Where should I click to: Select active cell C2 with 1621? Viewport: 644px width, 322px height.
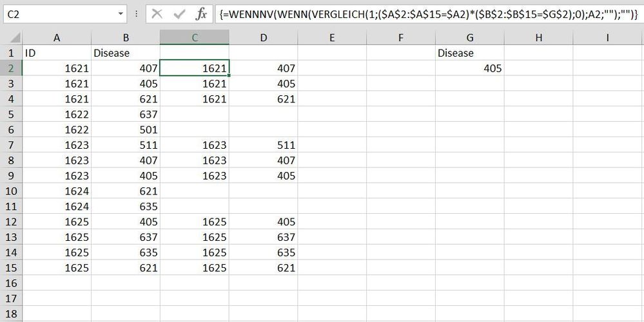(195, 68)
